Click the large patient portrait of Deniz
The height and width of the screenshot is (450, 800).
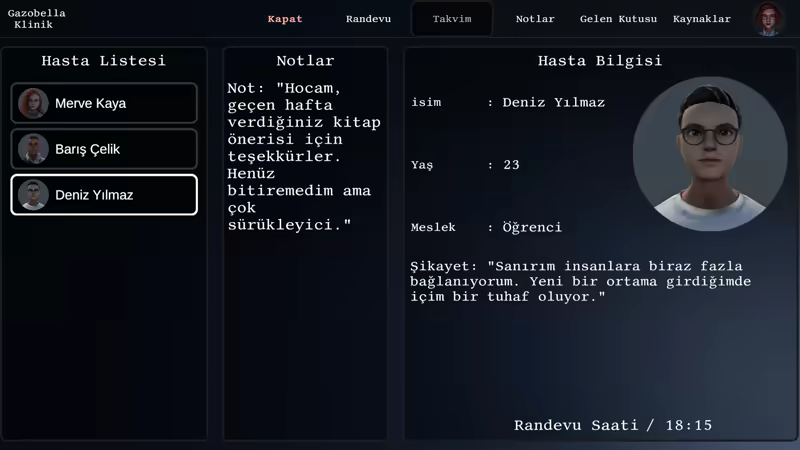pos(710,154)
